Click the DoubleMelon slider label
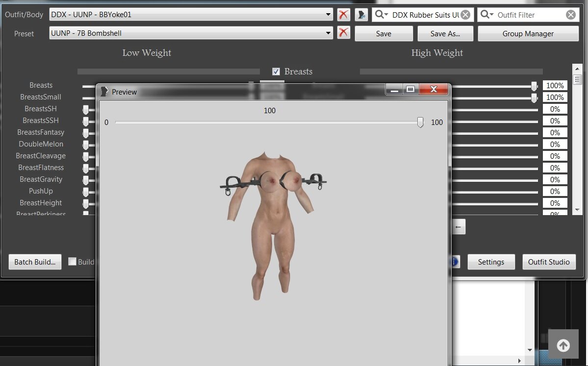 [x=41, y=144]
